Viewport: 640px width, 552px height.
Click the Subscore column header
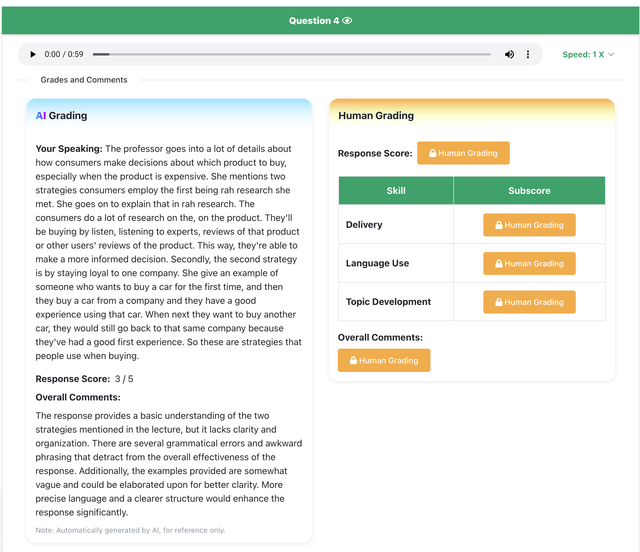pos(529,190)
